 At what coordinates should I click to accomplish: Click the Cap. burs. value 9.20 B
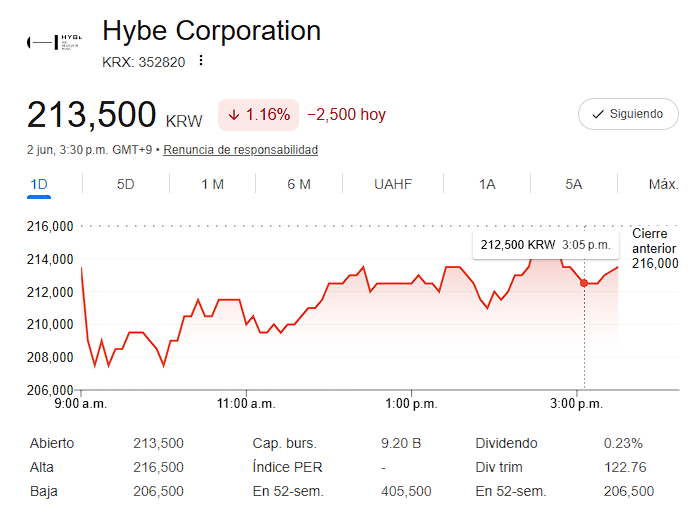(x=401, y=443)
